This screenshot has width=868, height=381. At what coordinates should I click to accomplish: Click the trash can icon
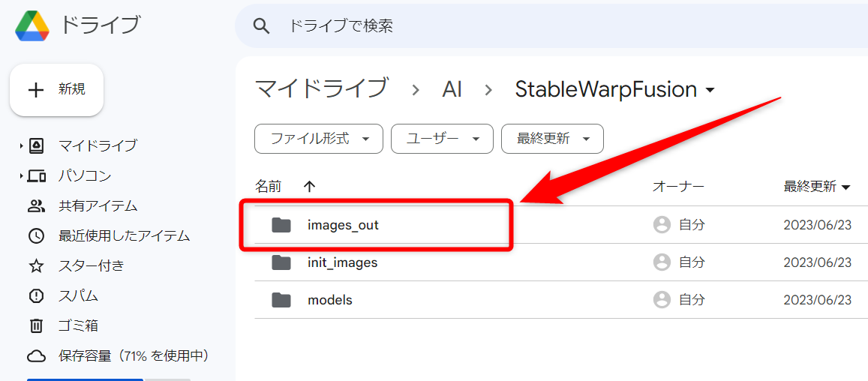(36, 325)
